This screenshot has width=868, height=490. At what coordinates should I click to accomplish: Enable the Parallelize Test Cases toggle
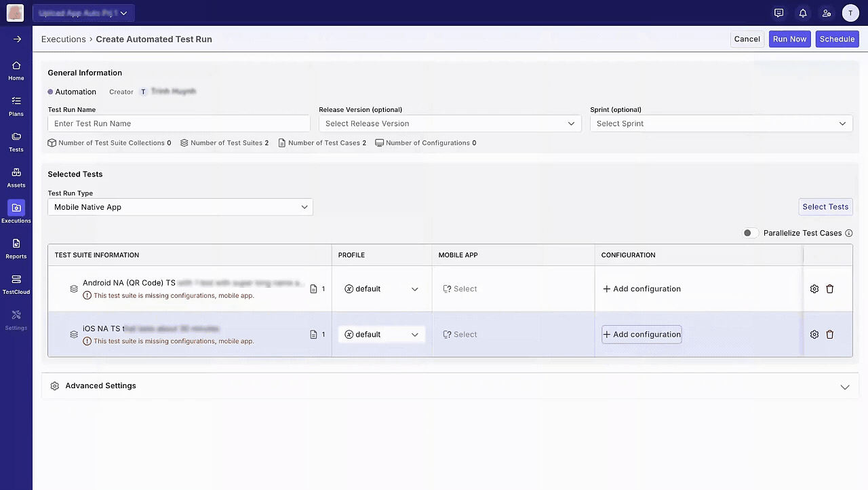coord(749,233)
